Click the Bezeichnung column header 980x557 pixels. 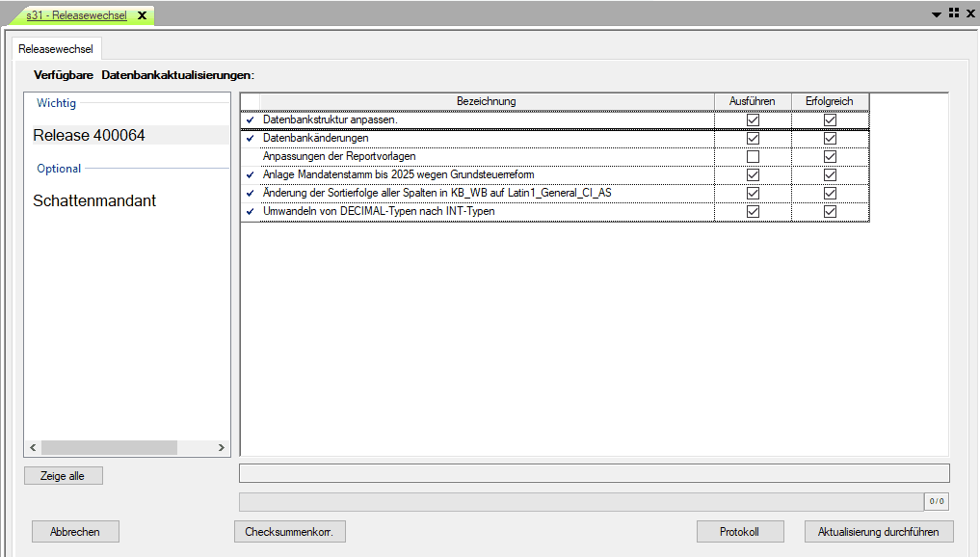point(486,101)
